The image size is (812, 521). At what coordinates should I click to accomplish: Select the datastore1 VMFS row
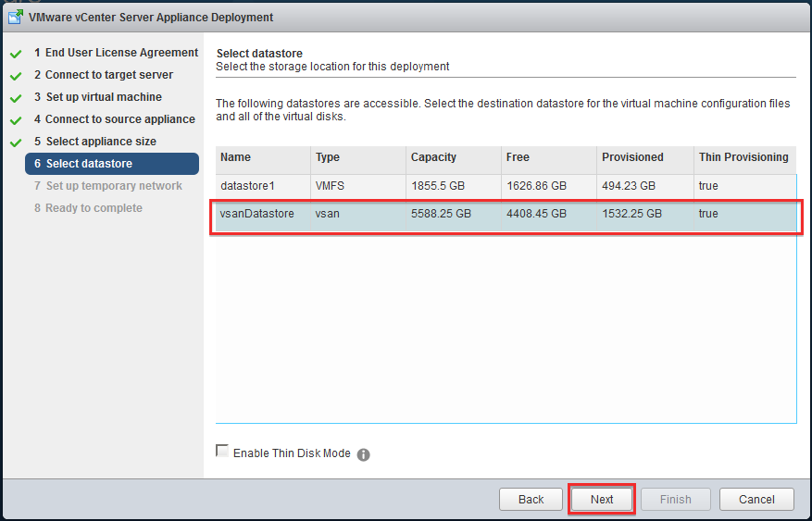click(506, 186)
